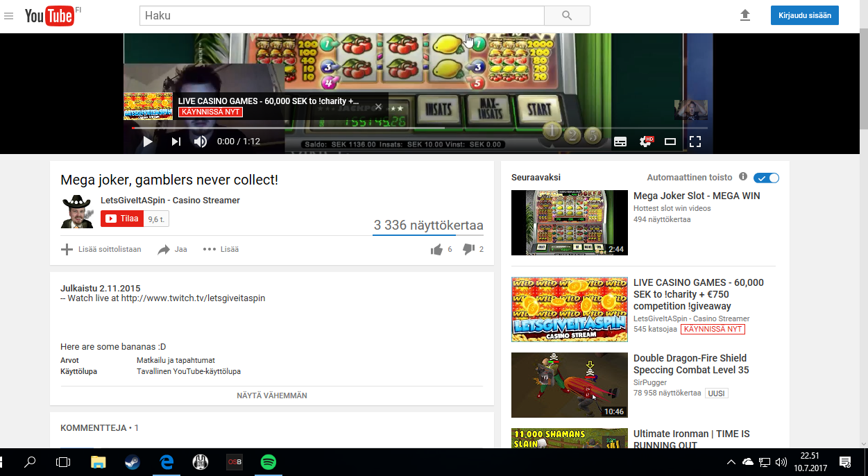Image resolution: width=868 pixels, height=476 pixels.
Task: Open Double Dragon-Fire Shield Speccing Combat title
Action: click(x=691, y=364)
